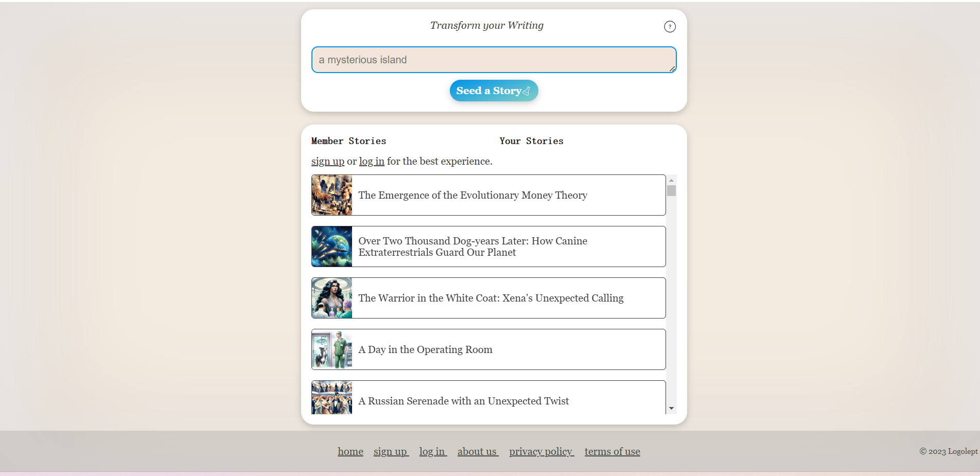This screenshot has height=476, width=980.
Task: Click the Operating Room story thumbnail
Action: (x=332, y=349)
